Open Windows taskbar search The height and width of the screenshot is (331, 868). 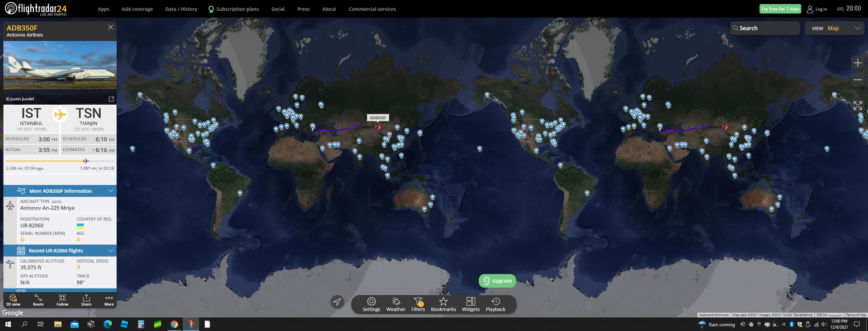coord(24,324)
